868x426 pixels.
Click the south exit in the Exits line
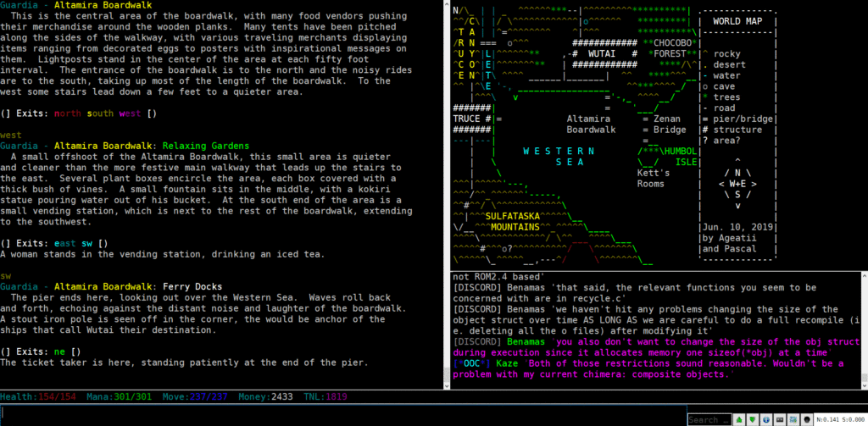(x=100, y=113)
